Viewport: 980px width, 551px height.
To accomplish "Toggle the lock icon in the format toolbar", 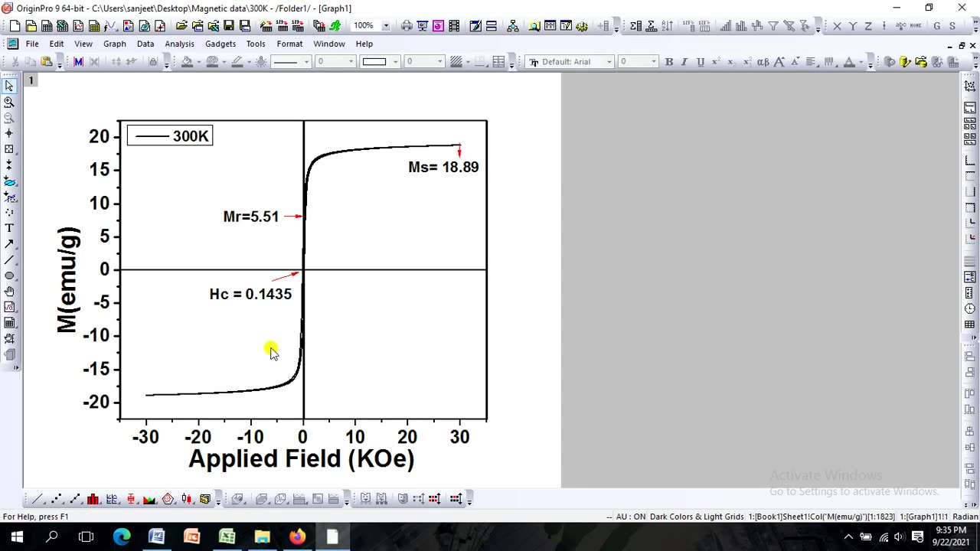I will [153, 62].
